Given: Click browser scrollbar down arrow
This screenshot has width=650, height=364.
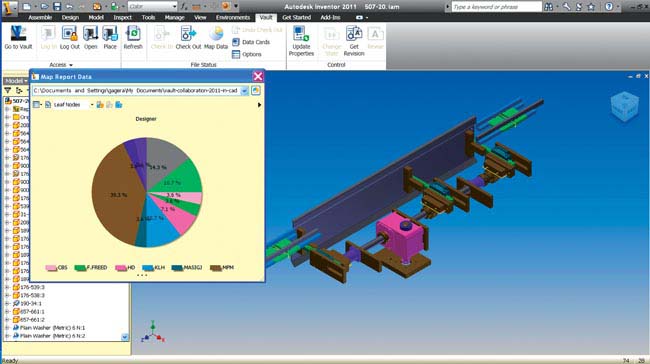Looking at the screenshot, I should coord(125,337).
